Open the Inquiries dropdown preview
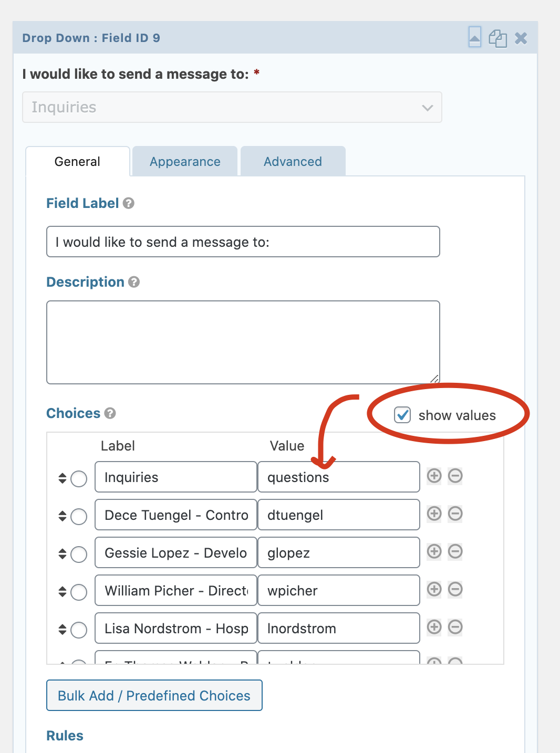The height and width of the screenshot is (753, 560). click(x=232, y=107)
